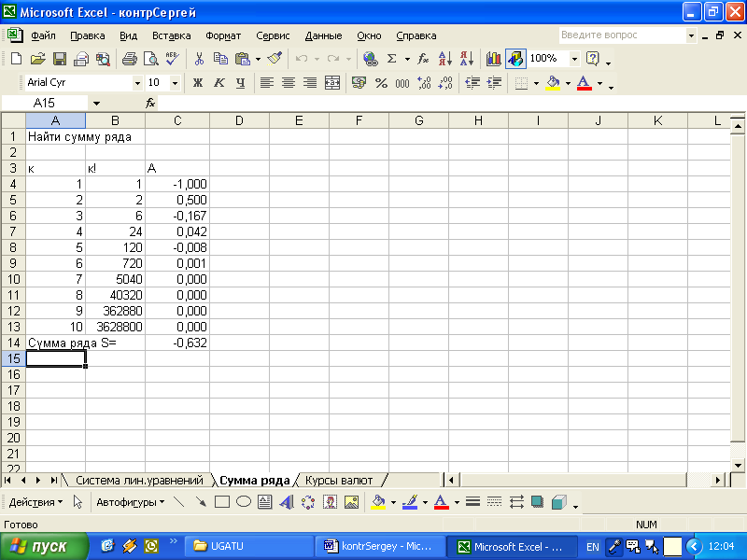Screen dimensions: 747x560
Task: Select the Rectangle drawing tool
Action: (x=222, y=502)
